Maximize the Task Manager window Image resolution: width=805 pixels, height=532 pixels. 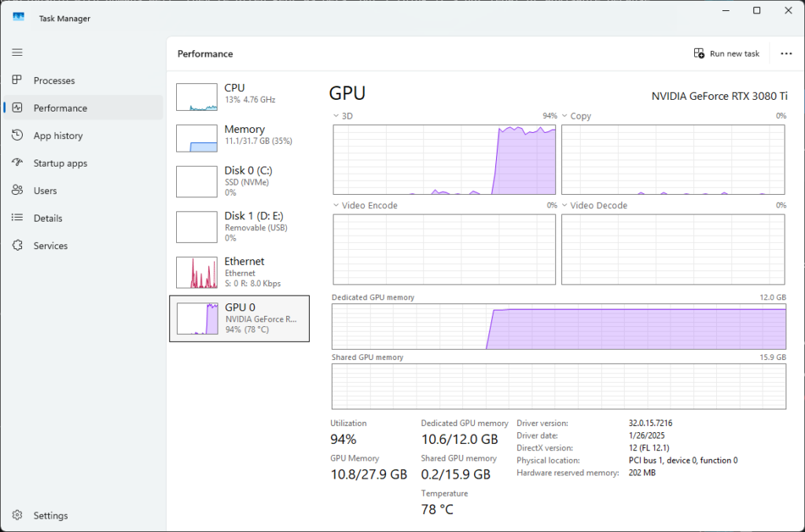tap(757, 10)
